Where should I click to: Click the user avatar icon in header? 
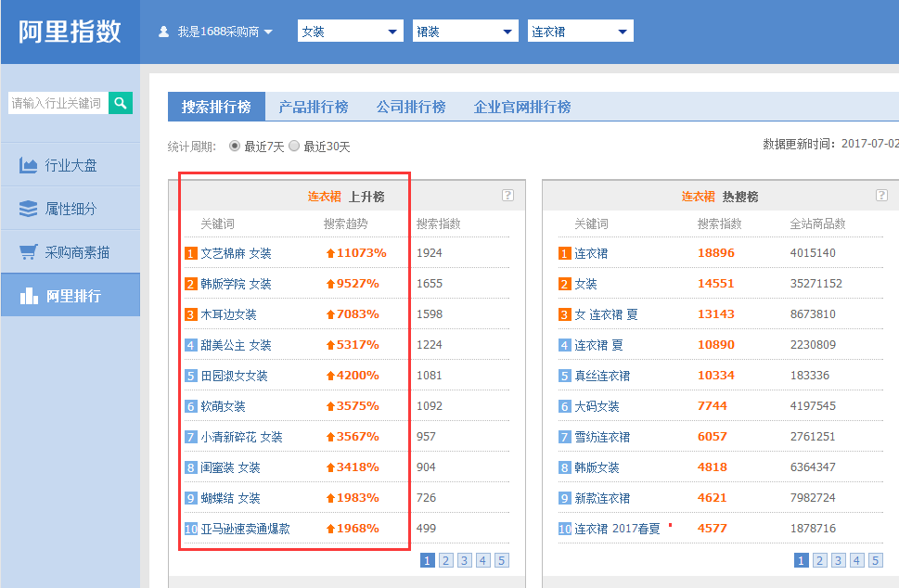click(164, 32)
